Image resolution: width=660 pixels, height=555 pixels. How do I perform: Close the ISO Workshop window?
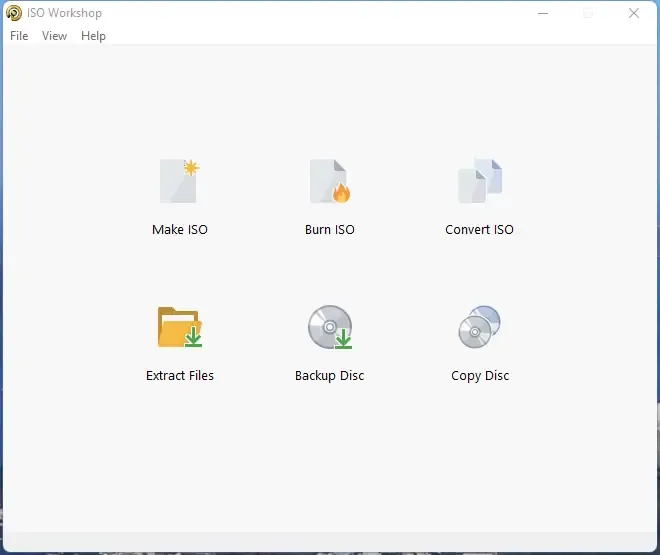click(x=634, y=13)
